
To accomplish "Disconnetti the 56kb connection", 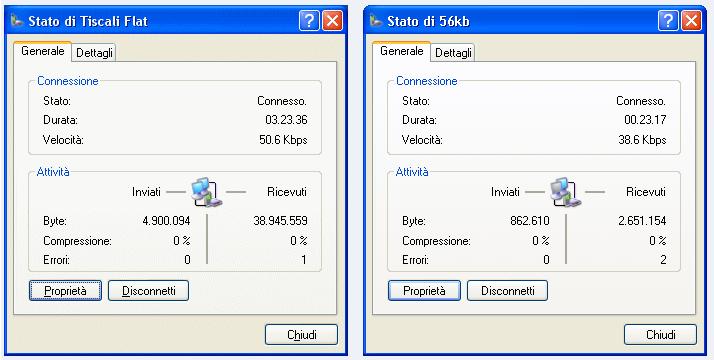I will pyautogui.click(x=507, y=290).
